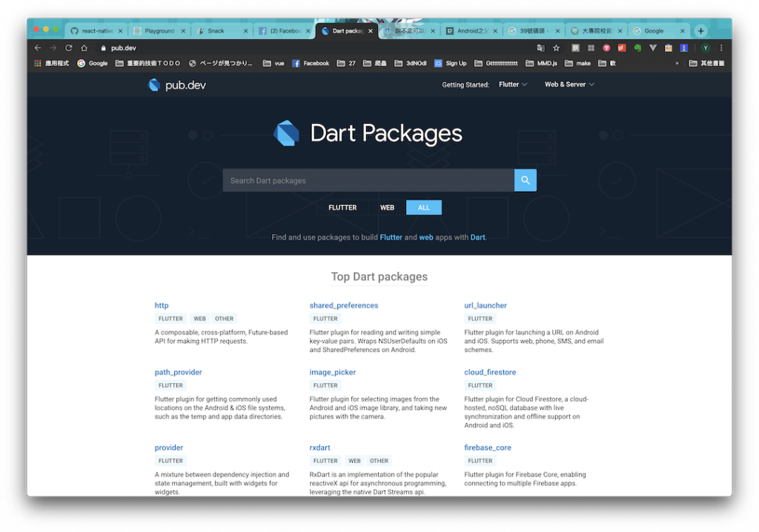Select the WEB search filter
759x532 pixels.
(x=387, y=207)
